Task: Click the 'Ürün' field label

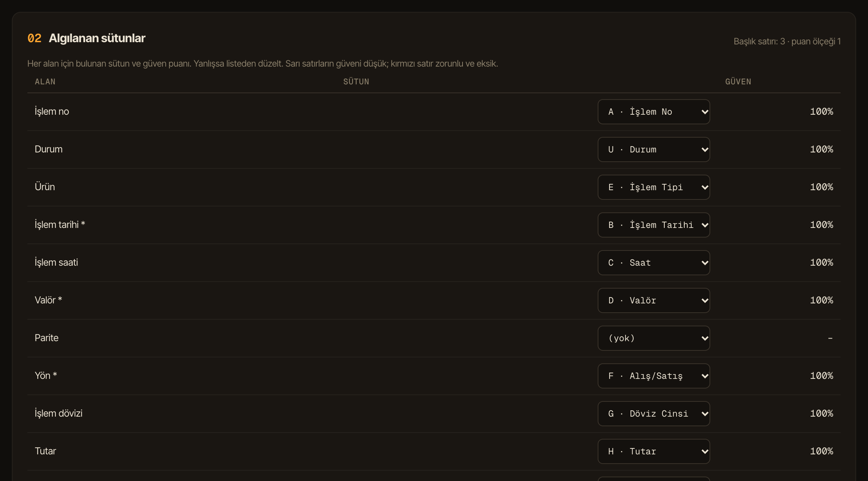Action: (45, 187)
